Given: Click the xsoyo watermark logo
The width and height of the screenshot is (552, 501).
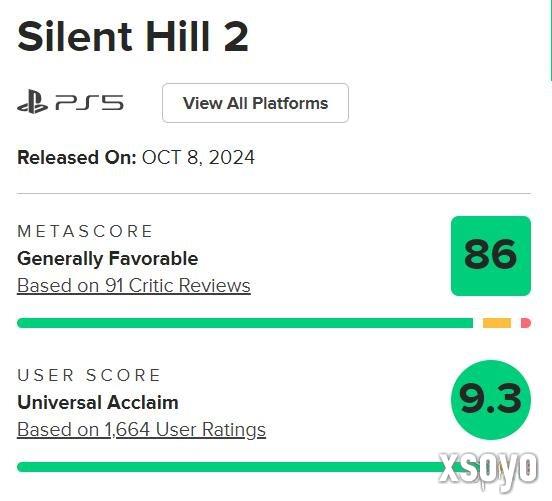Looking at the screenshot, I should point(489,469).
